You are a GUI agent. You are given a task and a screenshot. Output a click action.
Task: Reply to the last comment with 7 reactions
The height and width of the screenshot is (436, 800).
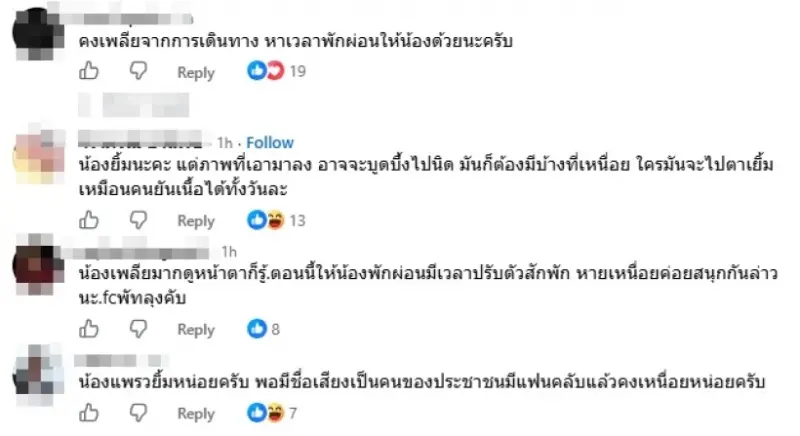coord(196,414)
